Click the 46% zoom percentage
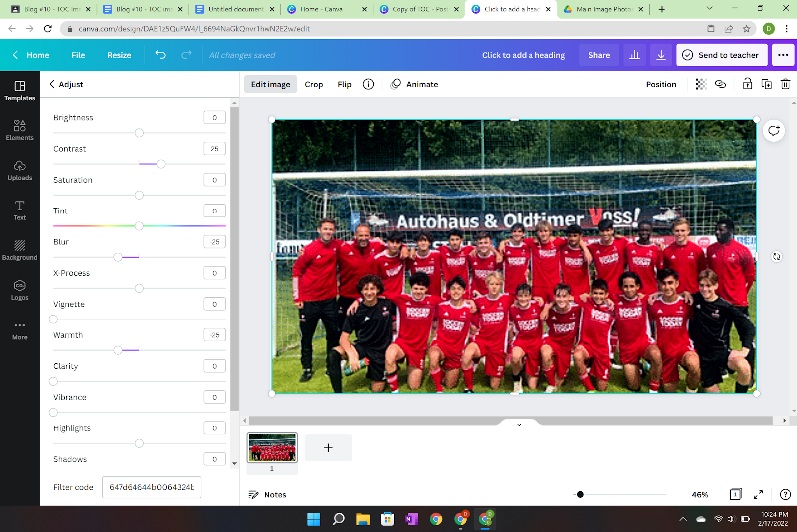The width and height of the screenshot is (797, 532). 700,494
